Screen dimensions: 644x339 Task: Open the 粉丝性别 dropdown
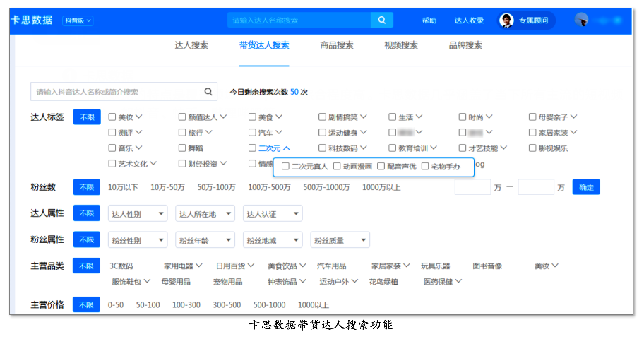coord(138,240)
